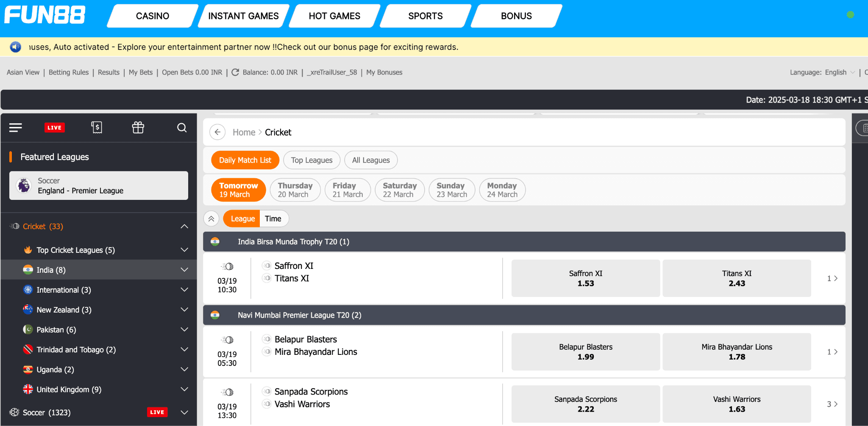The image size is (868, 426).
Task: Click the gift/promotions icon in the sidebar
Action: [138, 127]
